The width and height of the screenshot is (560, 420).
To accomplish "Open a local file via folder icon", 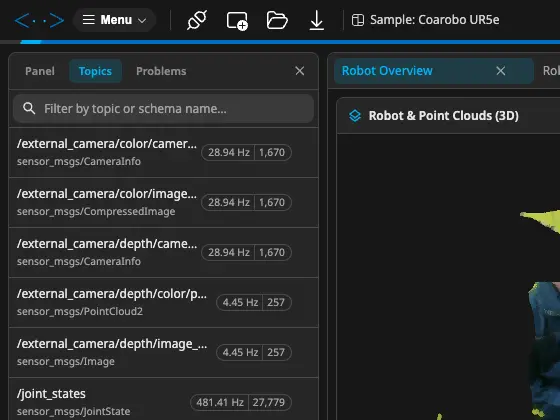I will 277,20.
